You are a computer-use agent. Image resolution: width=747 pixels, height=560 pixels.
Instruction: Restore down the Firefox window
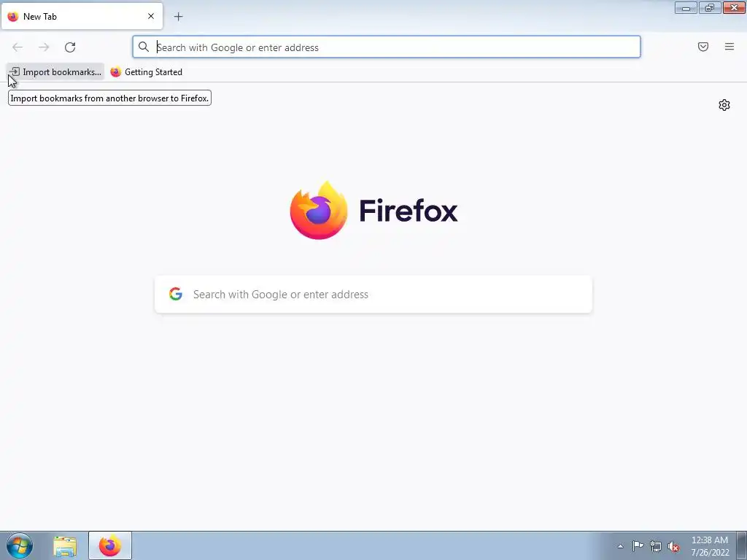coord(709,7)
